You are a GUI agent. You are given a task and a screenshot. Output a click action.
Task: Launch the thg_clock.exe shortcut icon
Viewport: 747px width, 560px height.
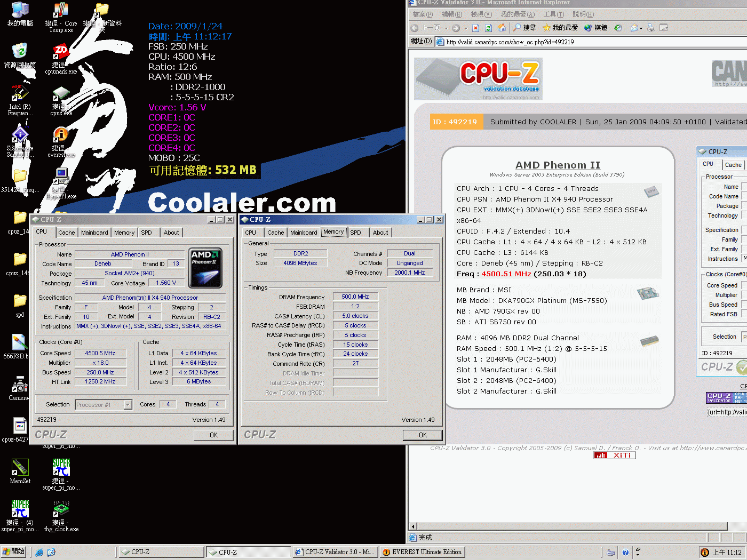pos(61,516)
